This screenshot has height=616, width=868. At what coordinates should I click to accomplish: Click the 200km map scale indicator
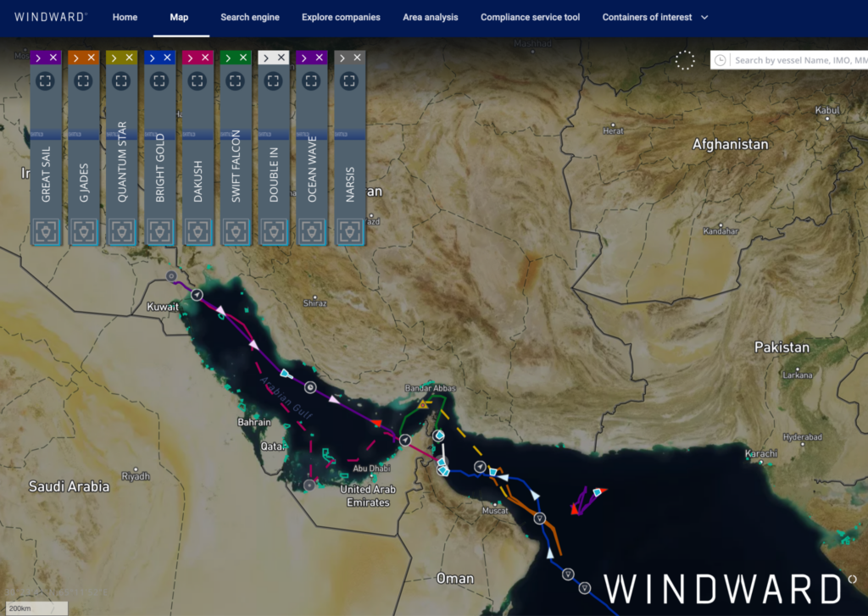click(x=36, y=608)
